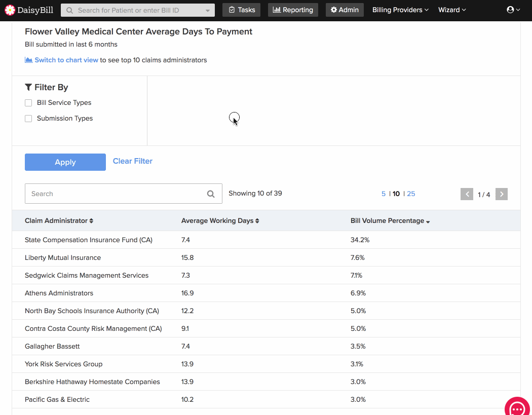Sort by the Claim Administrator column arrows
Viewport: 532px width, 415px height.
pyautogui.click(x=91, y=221)
